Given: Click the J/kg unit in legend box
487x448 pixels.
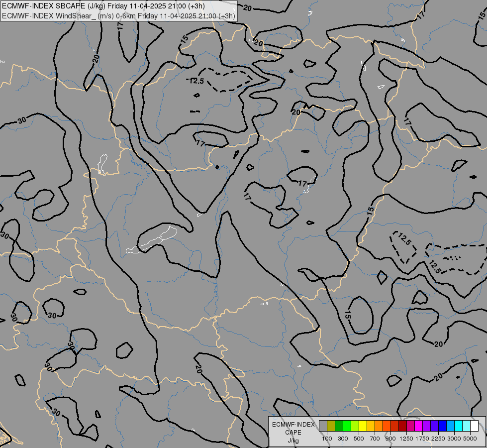Looking at the screenshot, I should coord(293,441).
